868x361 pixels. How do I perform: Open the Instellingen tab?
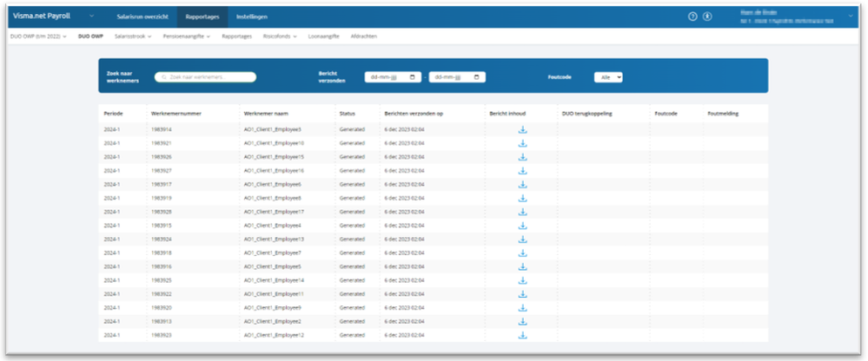click(x=252, y=16)
